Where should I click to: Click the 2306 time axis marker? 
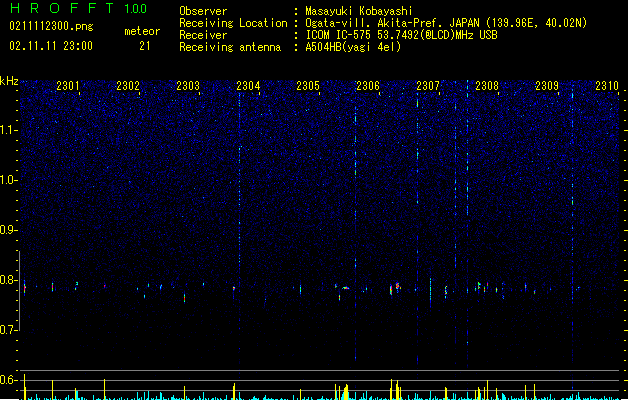(368, 85)
